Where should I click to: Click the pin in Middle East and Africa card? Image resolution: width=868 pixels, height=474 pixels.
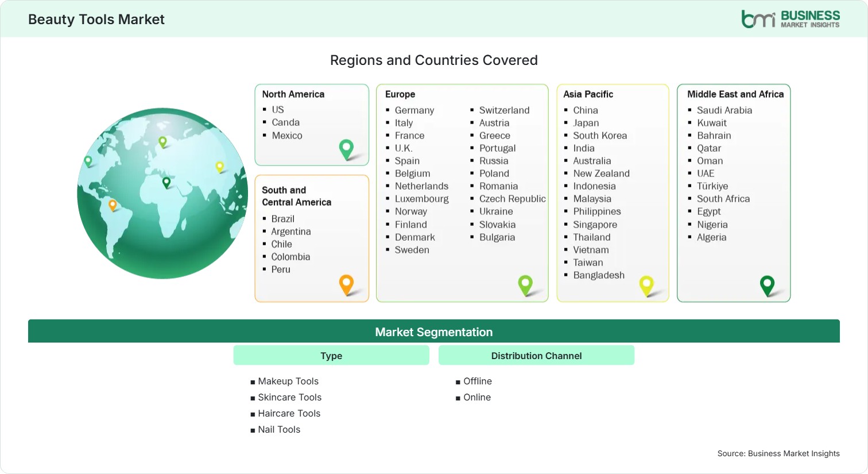[x=767, y=286]
